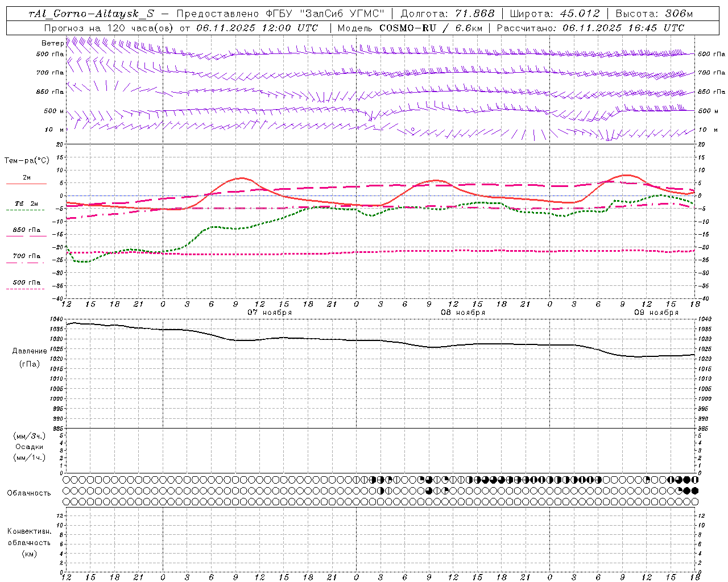Click the Тем-ра(°C) axis title
This screenshot has height=582, width=728.
coord(27,160)
